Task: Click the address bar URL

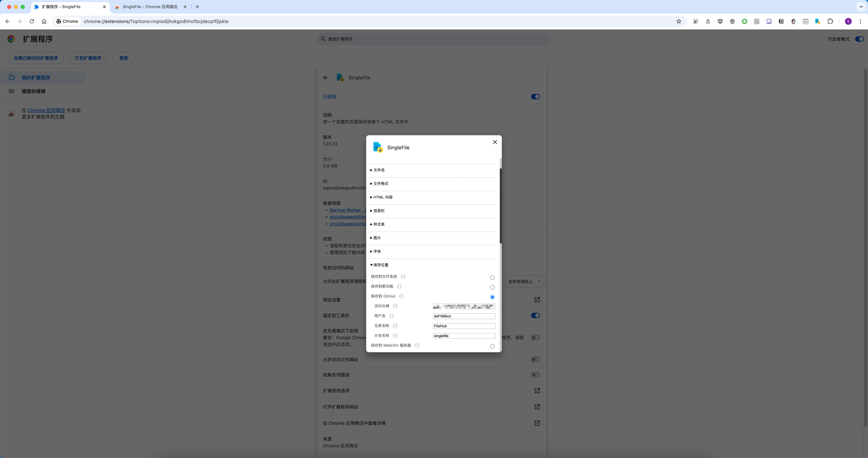Action: click(156, 21)
